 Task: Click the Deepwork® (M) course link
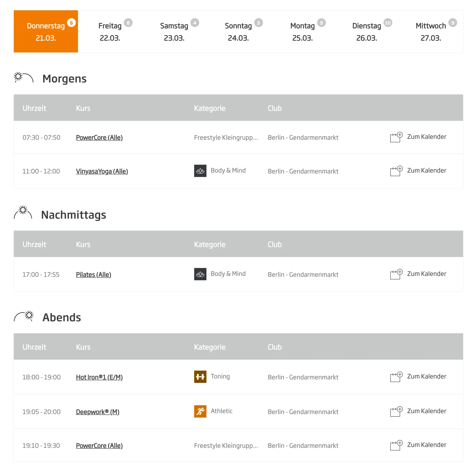[x=98, y=412]
